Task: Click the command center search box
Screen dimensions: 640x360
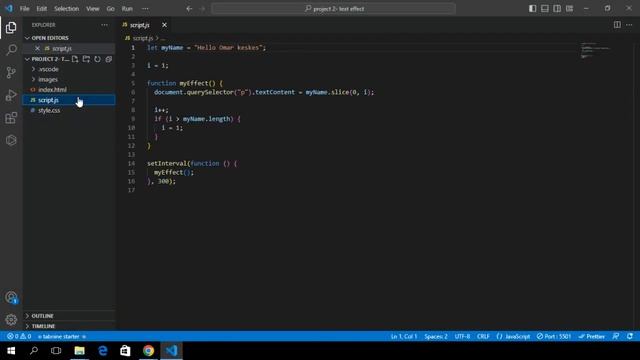Action: [x=333, y=9]
